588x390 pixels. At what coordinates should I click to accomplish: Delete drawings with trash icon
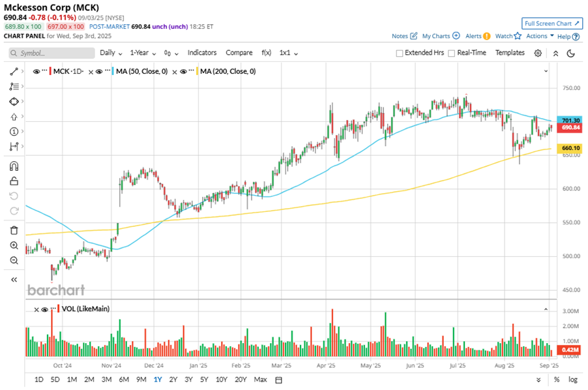tap(14, 230)
